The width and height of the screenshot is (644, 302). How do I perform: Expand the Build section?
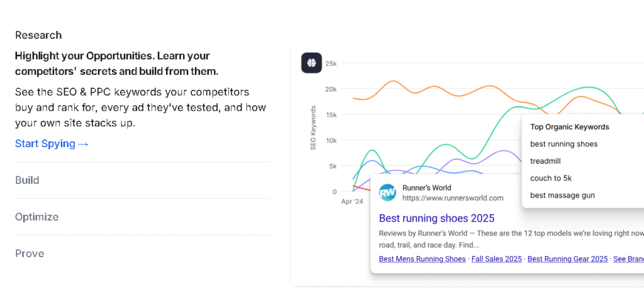click(27, 181)
